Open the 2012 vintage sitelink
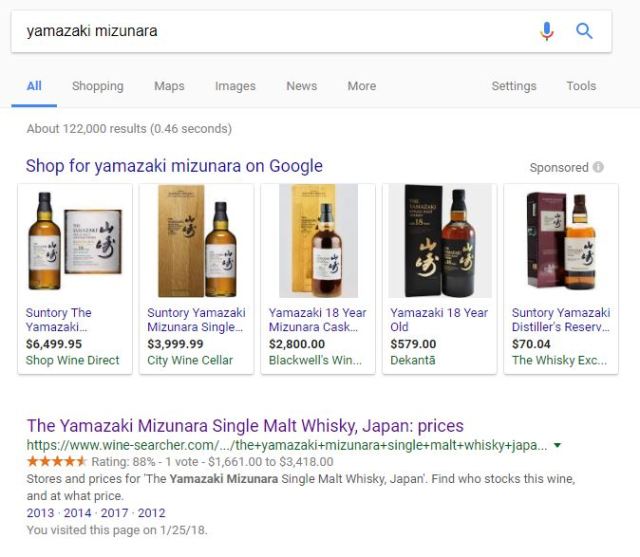640x557 pixels. coord(151,513)
